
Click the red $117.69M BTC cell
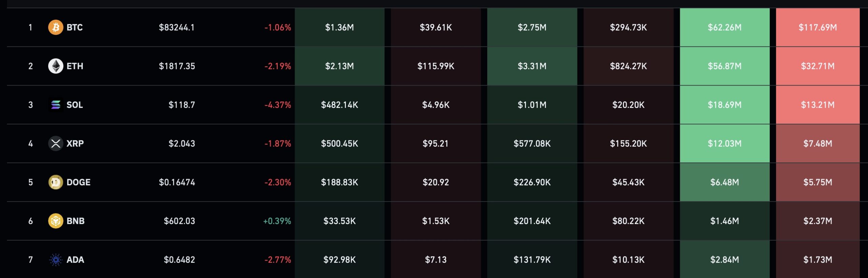(x=817, y=27)
